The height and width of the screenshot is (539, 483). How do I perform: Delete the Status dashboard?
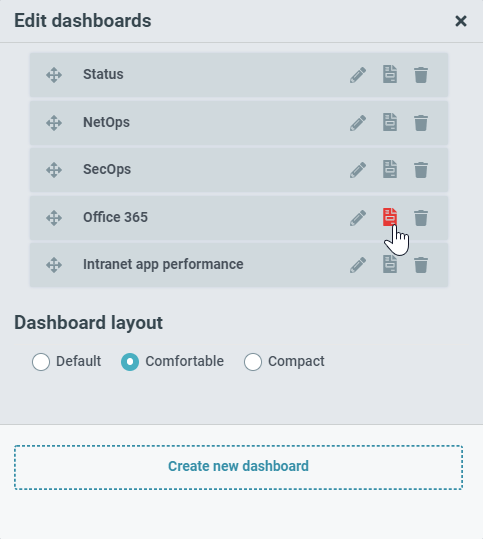[x=421, y=75]
